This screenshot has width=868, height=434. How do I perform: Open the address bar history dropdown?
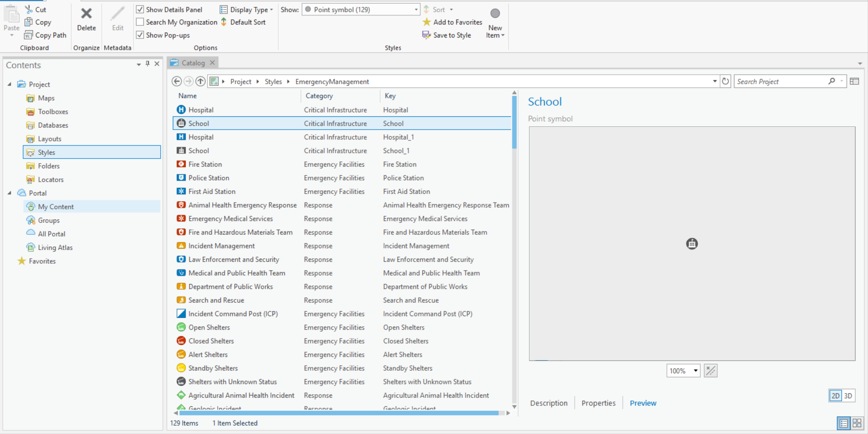(x=715, y=82)
